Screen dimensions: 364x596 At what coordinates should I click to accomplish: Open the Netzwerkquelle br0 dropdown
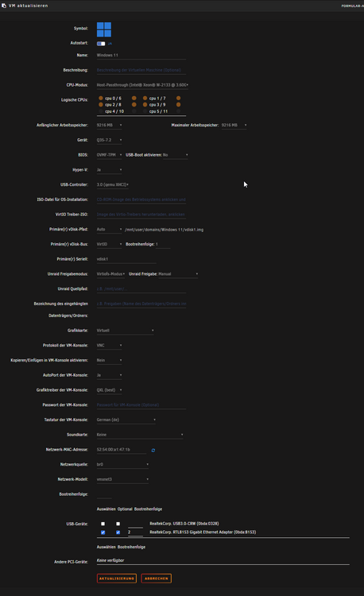(x=122, y=465)
